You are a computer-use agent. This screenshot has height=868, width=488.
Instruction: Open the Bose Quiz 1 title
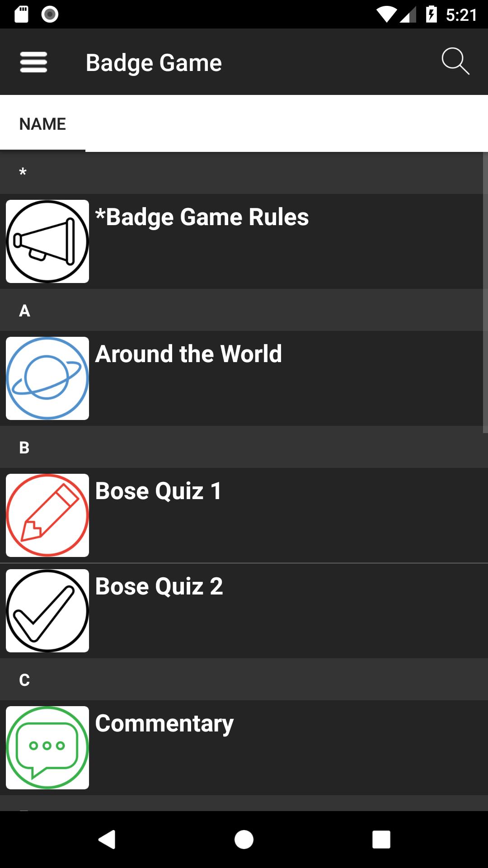[x=158, y=491]
